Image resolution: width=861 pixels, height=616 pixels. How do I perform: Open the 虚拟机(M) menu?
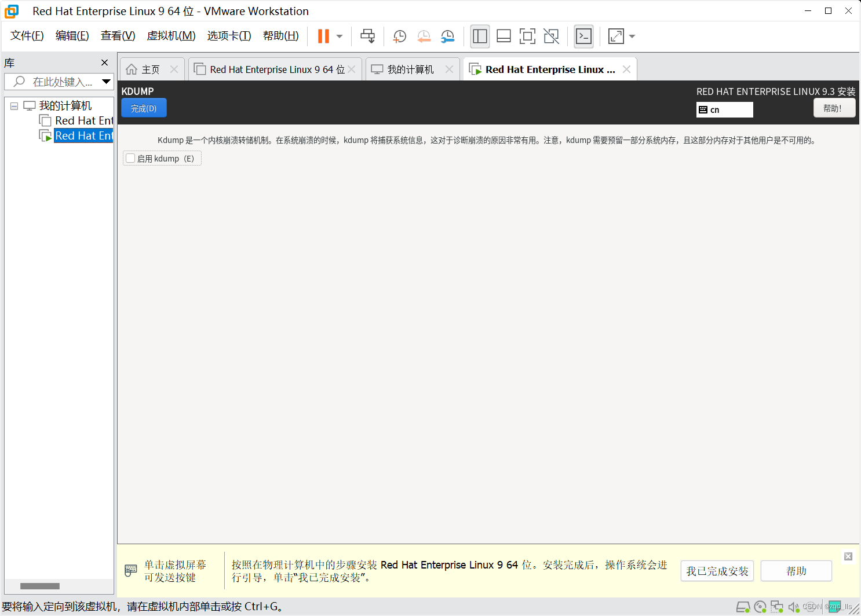(172, 36)
